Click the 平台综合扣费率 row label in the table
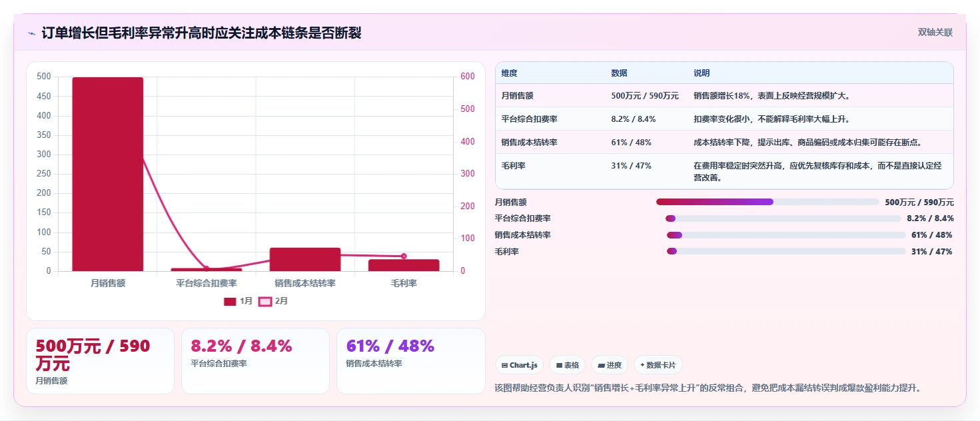Viewport: 980px width, 421px height. click(x=529, y=119)
